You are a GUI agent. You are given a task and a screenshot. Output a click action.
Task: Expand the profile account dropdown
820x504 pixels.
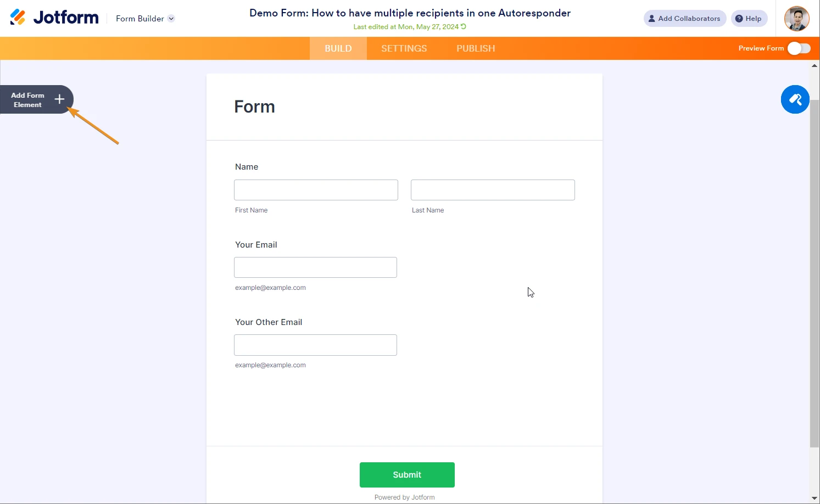(796, 18)
